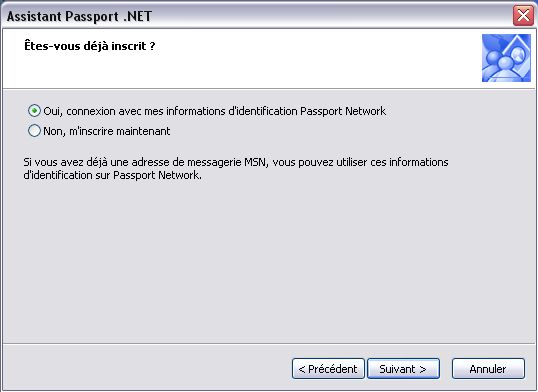Click the red X in the title bar
538x392 pixels.
point(523,15)
